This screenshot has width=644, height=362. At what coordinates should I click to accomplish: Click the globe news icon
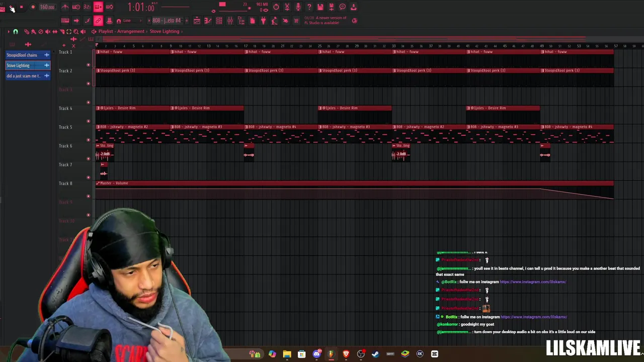tap(354, 21)
